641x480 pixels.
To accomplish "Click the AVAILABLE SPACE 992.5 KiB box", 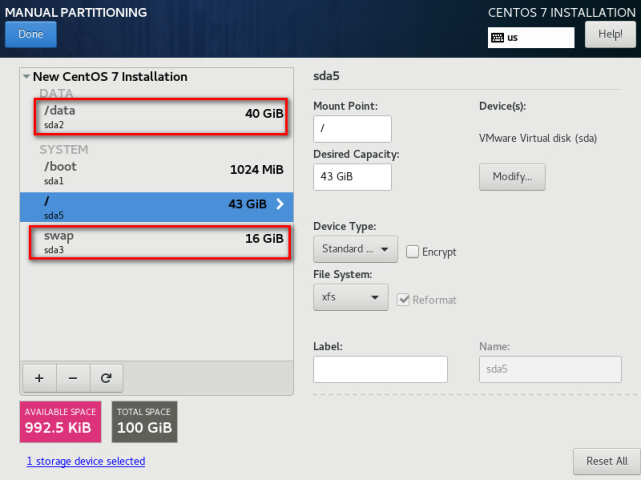I will point(61,422).
